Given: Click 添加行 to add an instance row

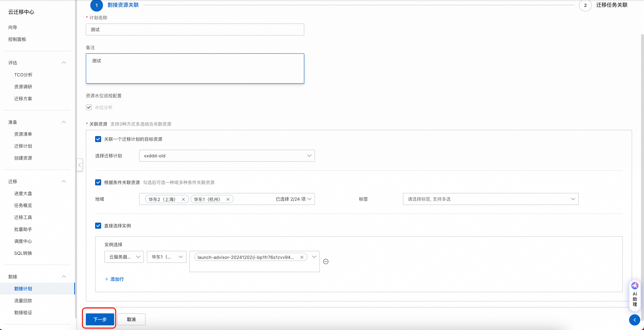Looking at the screenshot, I should pyautogui.click(x=114, y=279).
